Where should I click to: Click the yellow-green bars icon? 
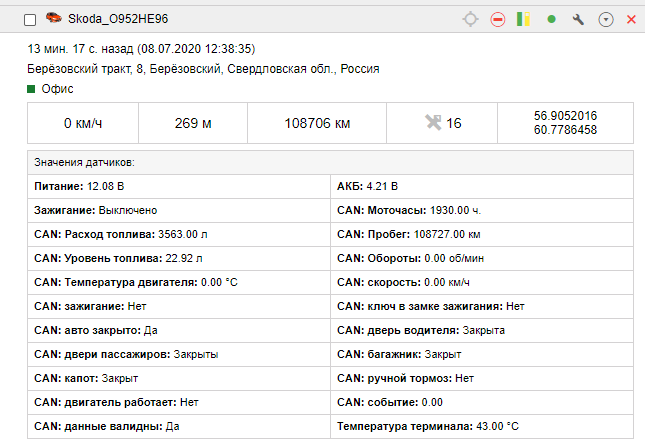523,20
